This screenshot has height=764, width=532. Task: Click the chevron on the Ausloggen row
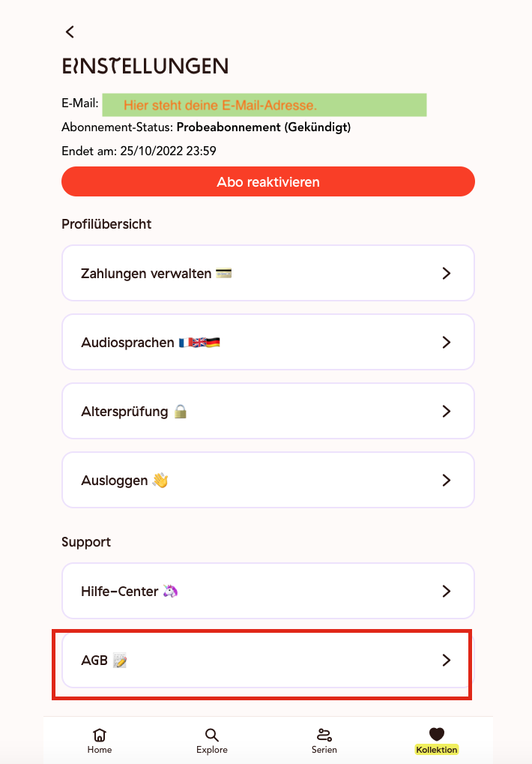point(447,481)
